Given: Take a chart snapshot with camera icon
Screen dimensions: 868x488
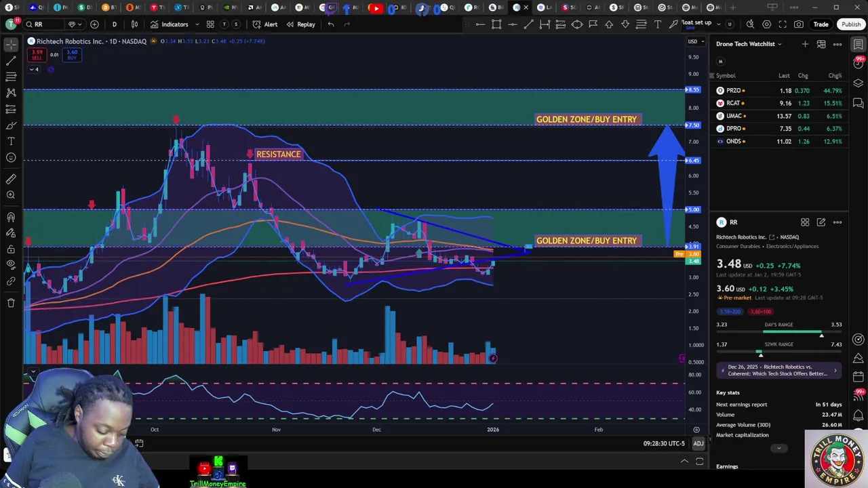Looking at the screenshot, I should coord(799,24).
